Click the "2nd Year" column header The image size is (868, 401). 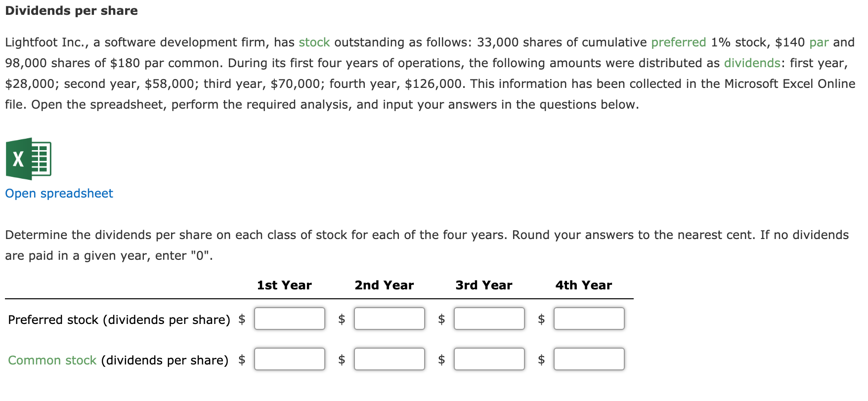click(384, 285)
